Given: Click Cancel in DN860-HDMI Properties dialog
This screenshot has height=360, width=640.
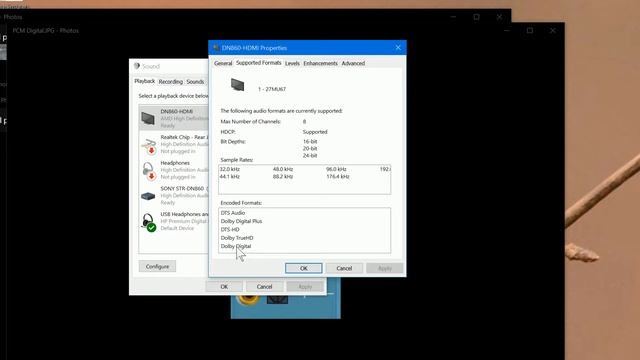Looking at the screenshot, I should (344, 268).
